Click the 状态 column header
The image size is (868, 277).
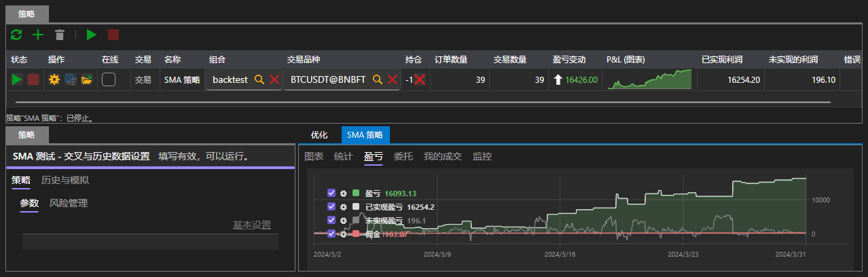point(19,59)
